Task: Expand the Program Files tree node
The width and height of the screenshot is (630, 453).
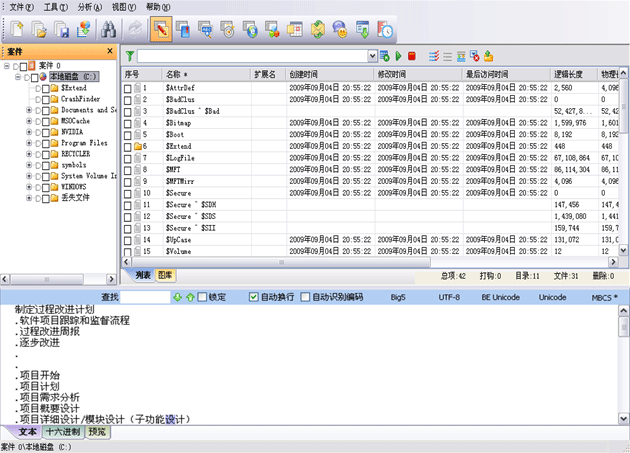Action: coord(29,143)
